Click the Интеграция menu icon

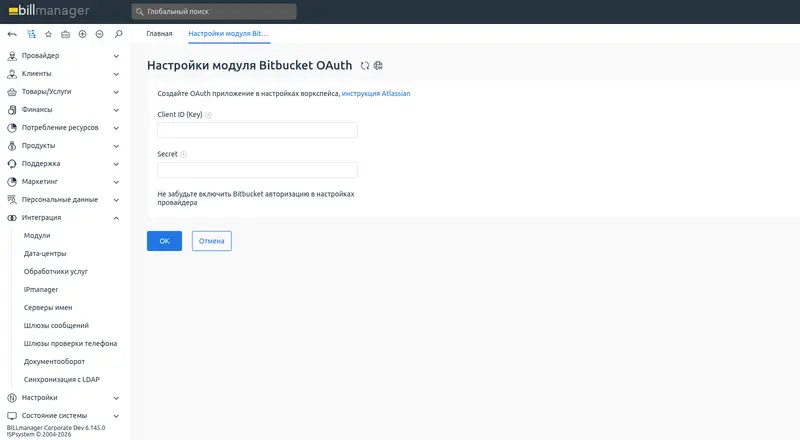click(12, 218)
